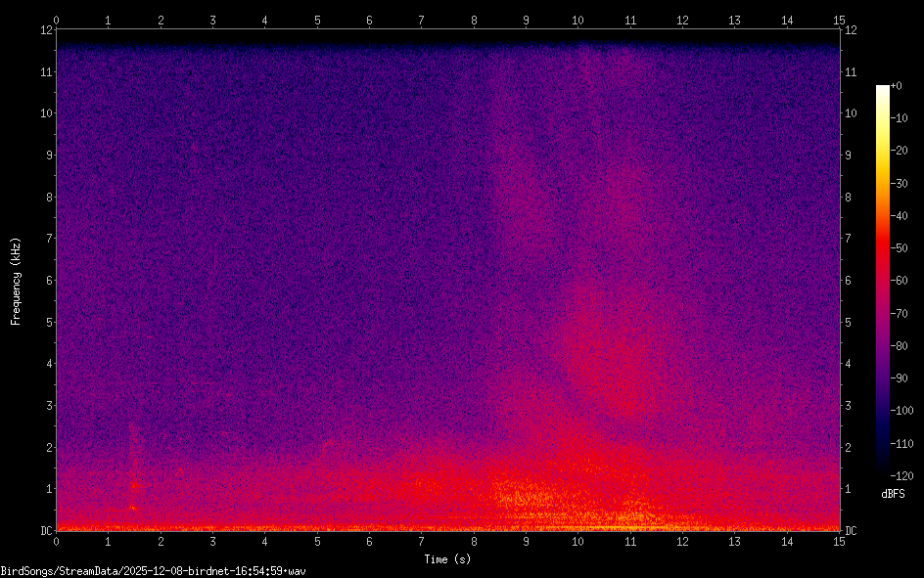The width and height of the screenshot is (924, 578).
Task: Click the file name text at bottom left
Action: (154, 571)
